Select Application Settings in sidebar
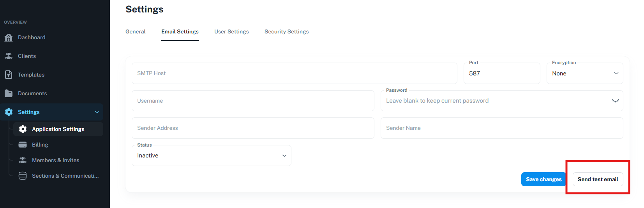The image size is (644, 208). coord(58,129)
